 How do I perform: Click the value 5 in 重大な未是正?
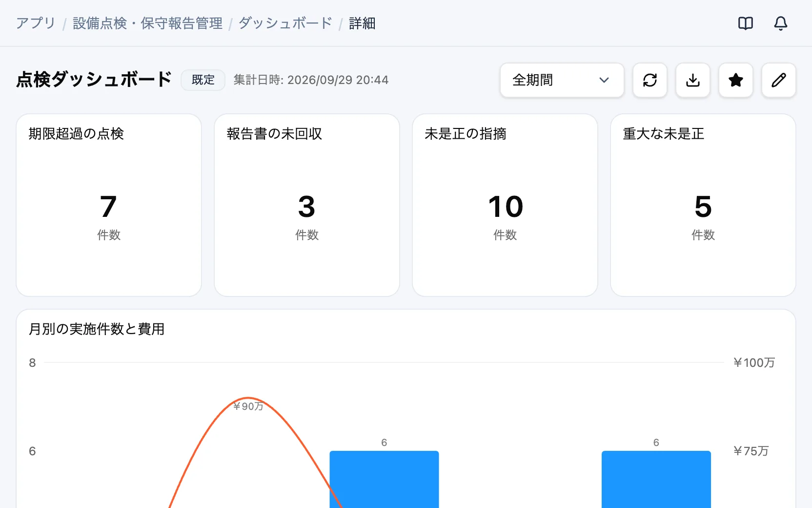[x=703, y=207]
